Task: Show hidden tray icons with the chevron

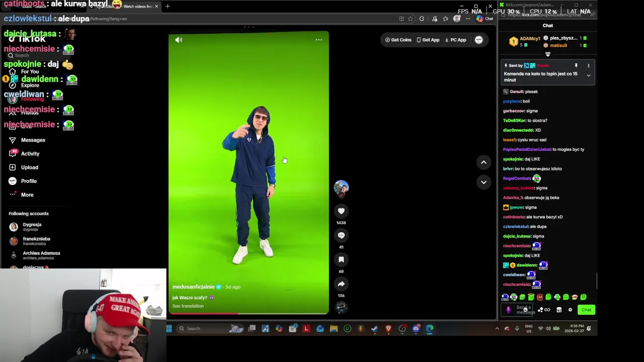Action: [x=497, y=328]
